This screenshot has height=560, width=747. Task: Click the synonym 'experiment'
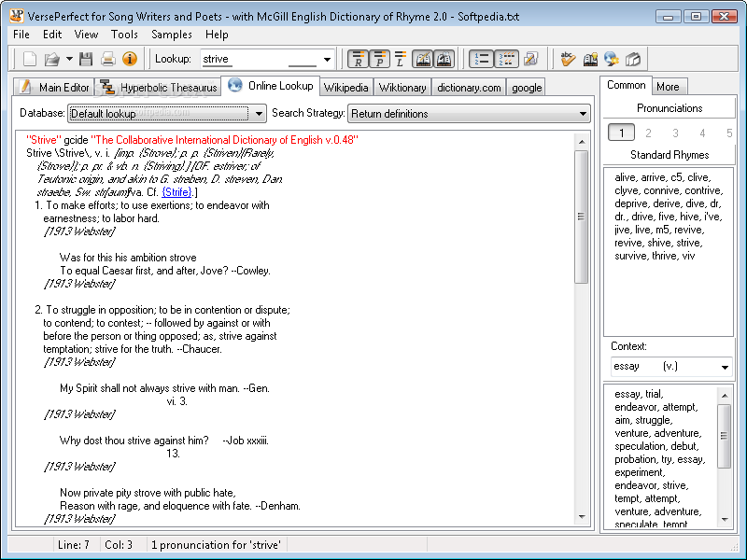[639, 472]
